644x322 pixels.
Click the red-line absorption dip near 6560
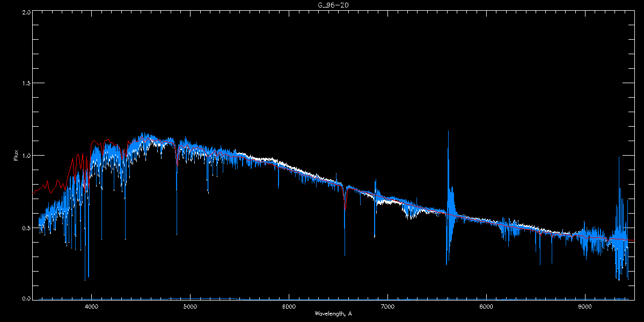click(x=345, y=201)
